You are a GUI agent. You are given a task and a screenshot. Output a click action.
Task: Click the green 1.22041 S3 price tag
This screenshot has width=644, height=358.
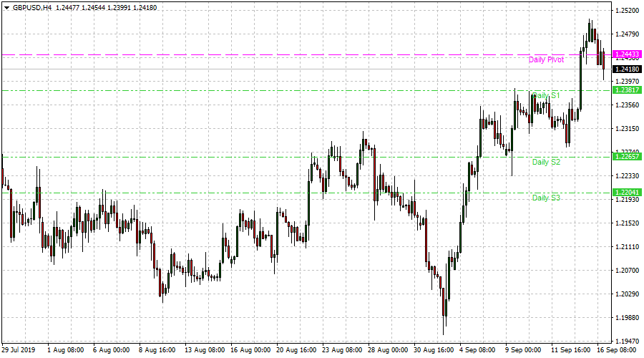click(x=627, y=193)
